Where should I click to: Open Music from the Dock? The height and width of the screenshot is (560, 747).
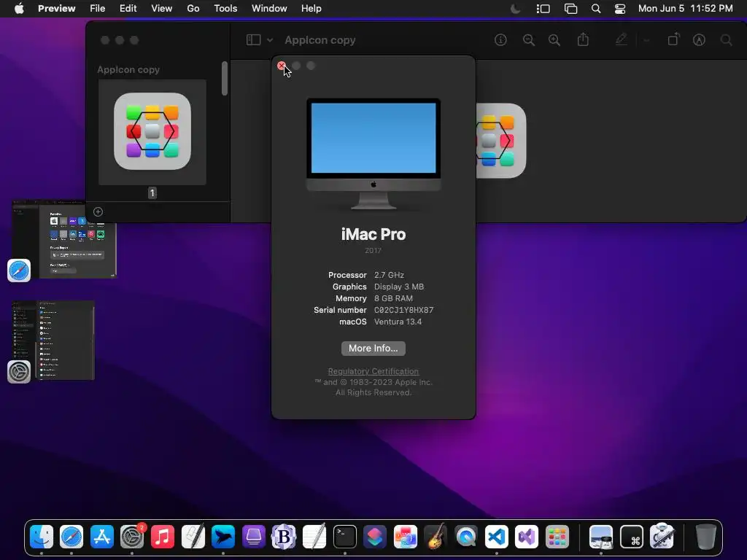pos(163,537)
